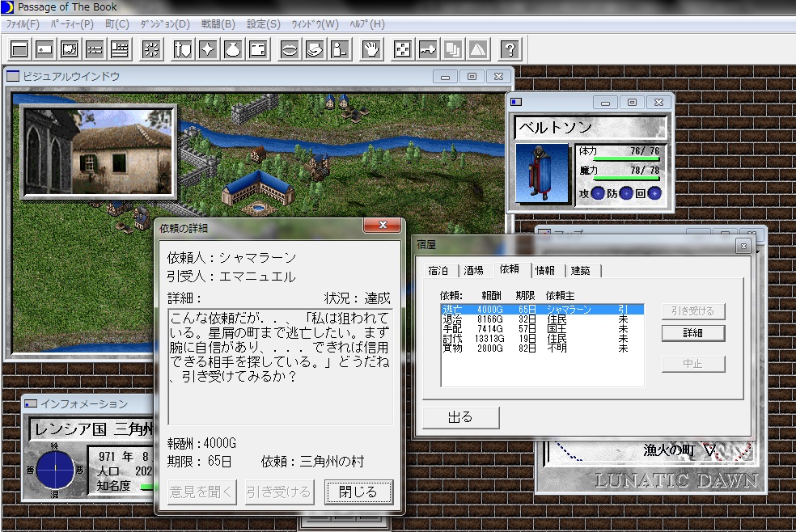Screen dimensions: 796x532
Task: Click the cascade windows toolbar icon
Action: (453, 49)
